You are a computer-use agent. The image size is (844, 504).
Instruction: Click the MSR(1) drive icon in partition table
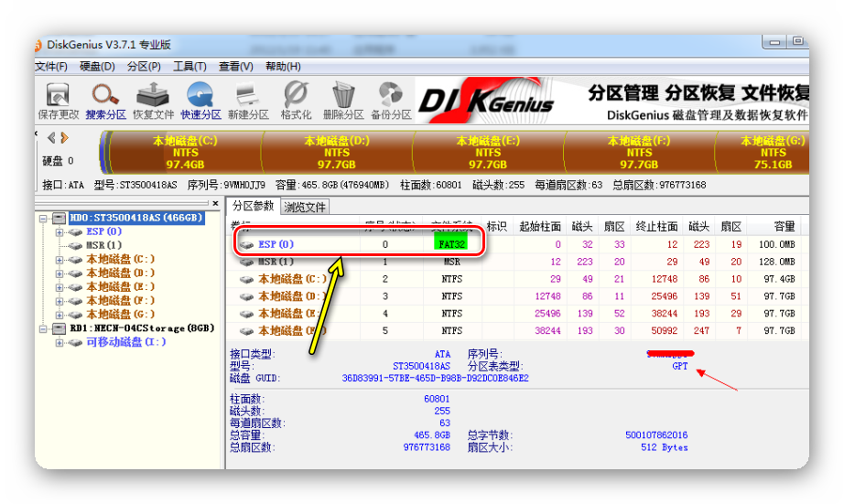246,262
